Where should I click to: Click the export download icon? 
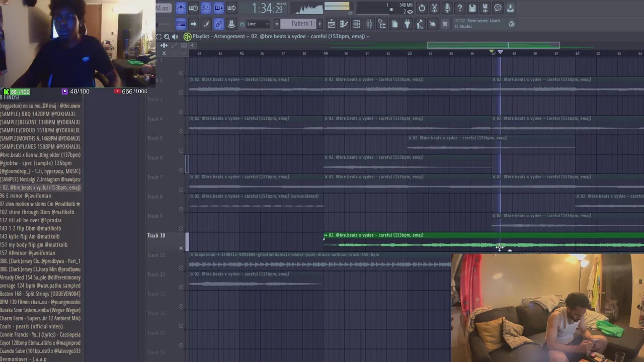pos(510,8)
